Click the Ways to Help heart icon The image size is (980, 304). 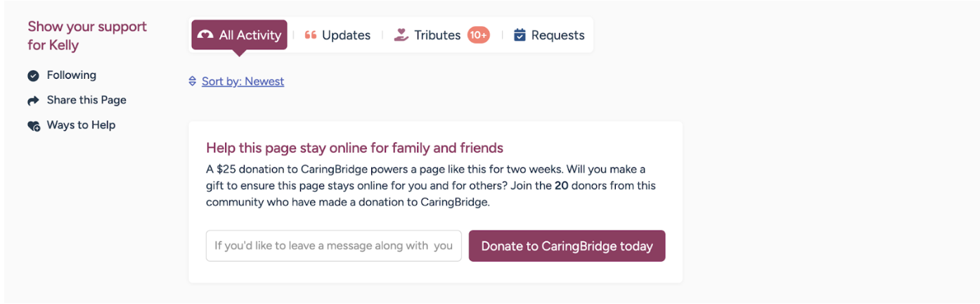[34, 126]
